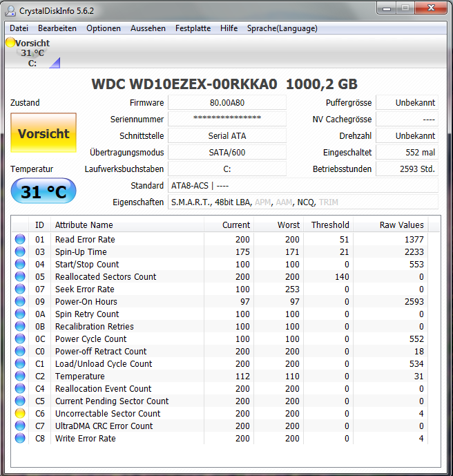The height and width of the screenshot is (476, 453).
Task: Click the Raw Values column header
Action: coord(390,225)
